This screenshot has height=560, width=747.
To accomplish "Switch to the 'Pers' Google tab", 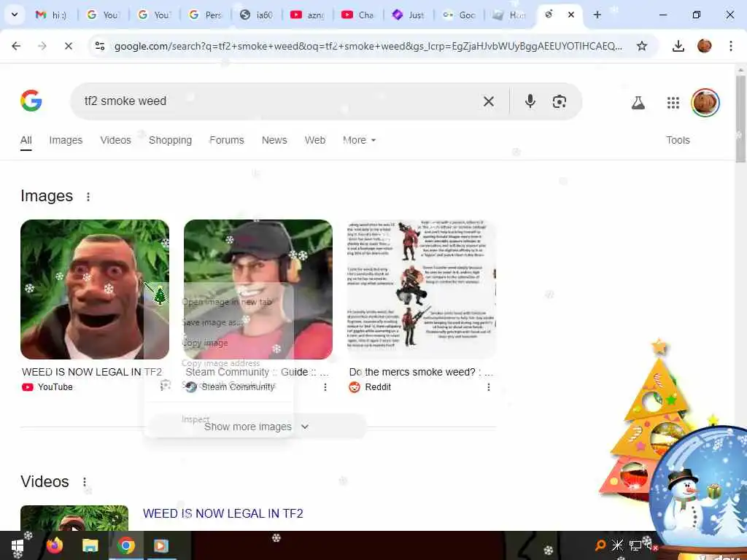I will (x=206, y=15).
